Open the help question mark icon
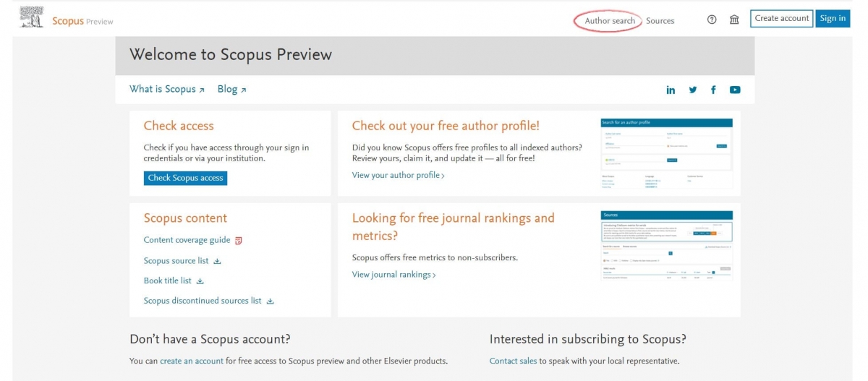868x381 pixels. 712,20
